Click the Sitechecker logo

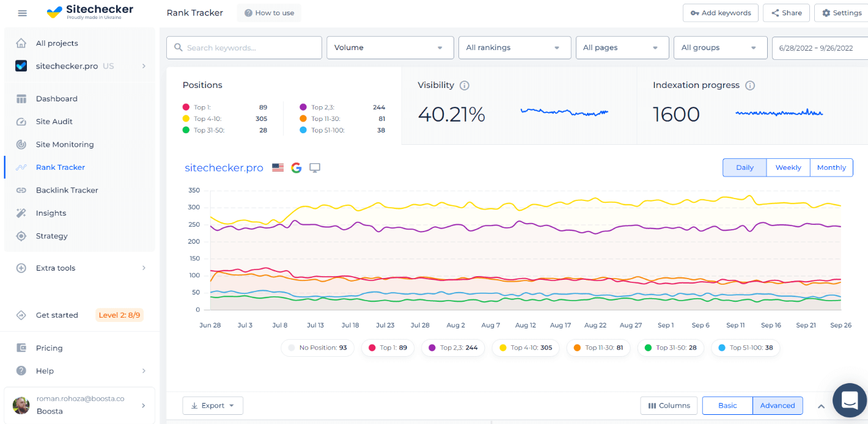point(90,12)
